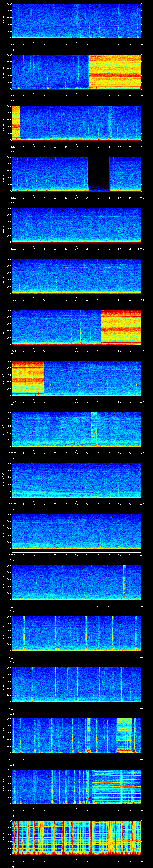The height and width of the screenshot is (868, 153).
Task: Click the '19:00' end label of the 17:18:00 axis
Action: (141, 197)
